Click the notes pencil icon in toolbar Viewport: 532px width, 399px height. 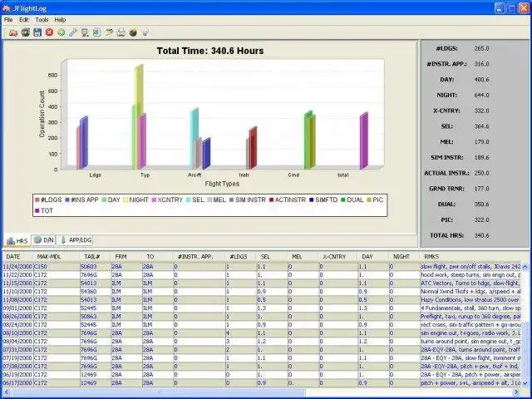pos(109,32)
